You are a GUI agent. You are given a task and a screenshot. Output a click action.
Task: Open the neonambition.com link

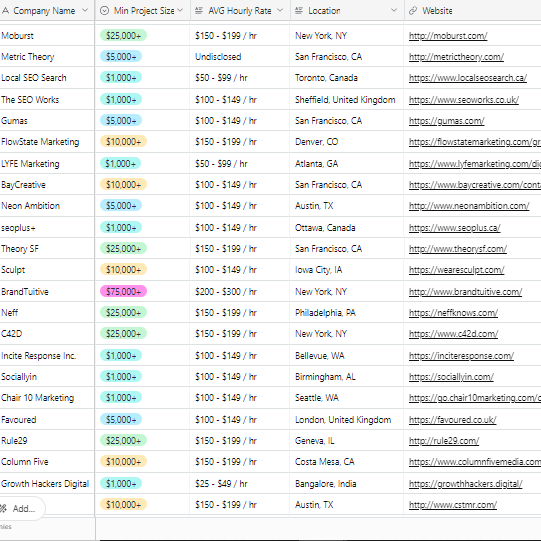pos(469,206)
